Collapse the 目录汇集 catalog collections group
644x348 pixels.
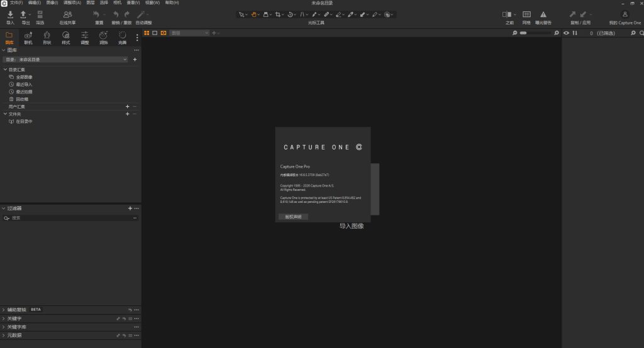pyautogui.click(x=5, y=70)
